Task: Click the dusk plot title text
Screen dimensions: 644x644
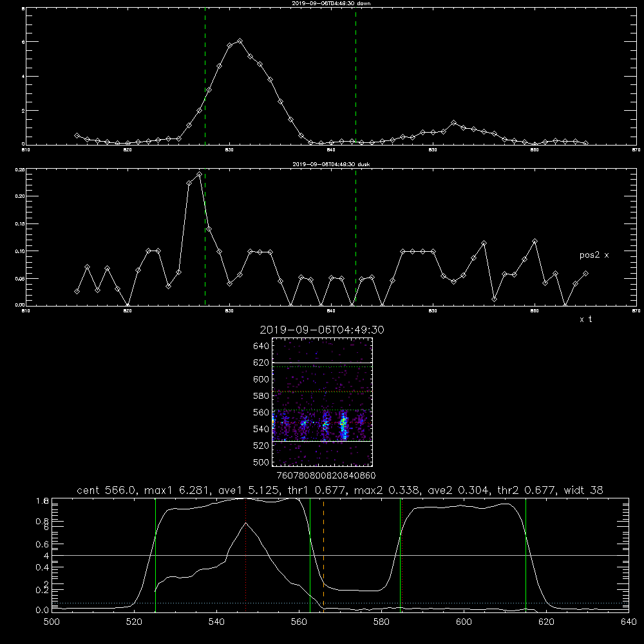Action: tap(331, 164)
